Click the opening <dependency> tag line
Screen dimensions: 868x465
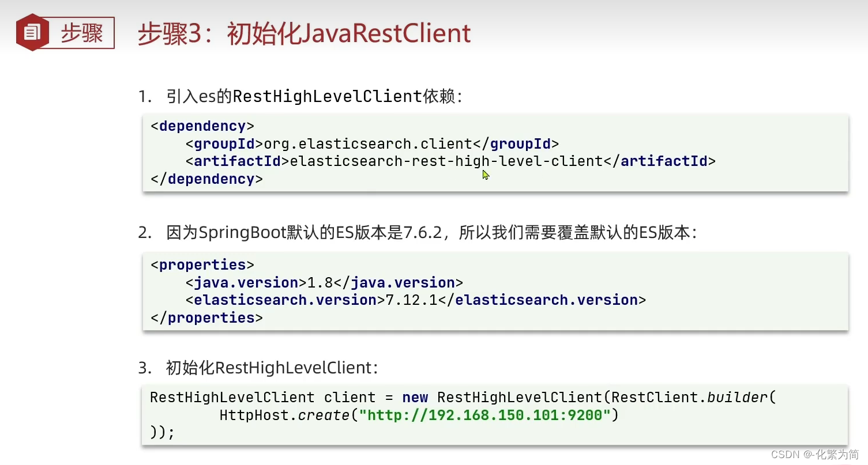pyautogui.click(x=202, y=126)
